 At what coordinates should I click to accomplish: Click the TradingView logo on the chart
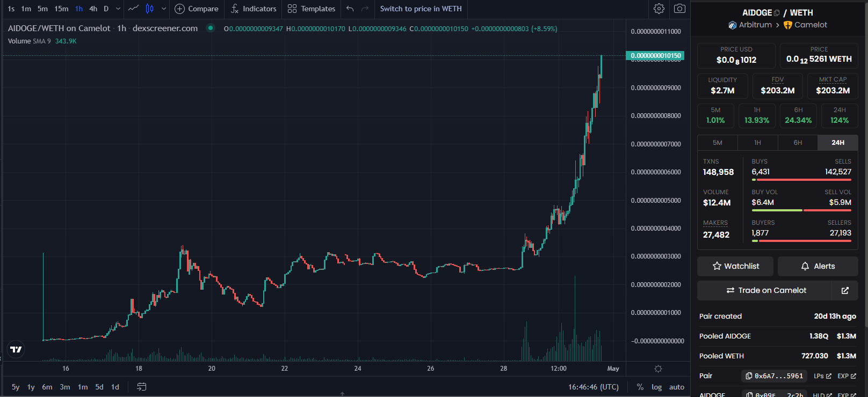16,349
